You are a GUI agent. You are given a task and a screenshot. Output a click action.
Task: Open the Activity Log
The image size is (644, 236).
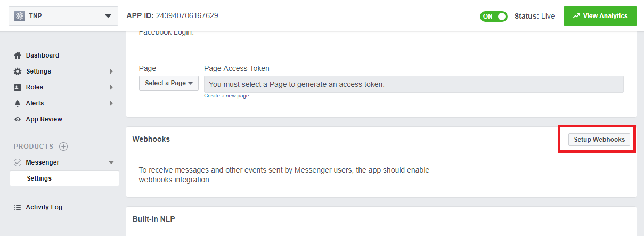pos(44,207)
